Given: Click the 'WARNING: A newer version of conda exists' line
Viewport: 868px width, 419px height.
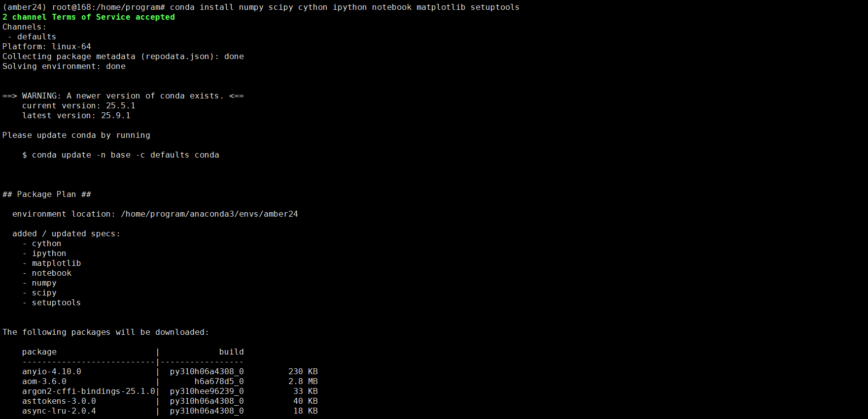Looking at the screenshot, I should (123, 96).
